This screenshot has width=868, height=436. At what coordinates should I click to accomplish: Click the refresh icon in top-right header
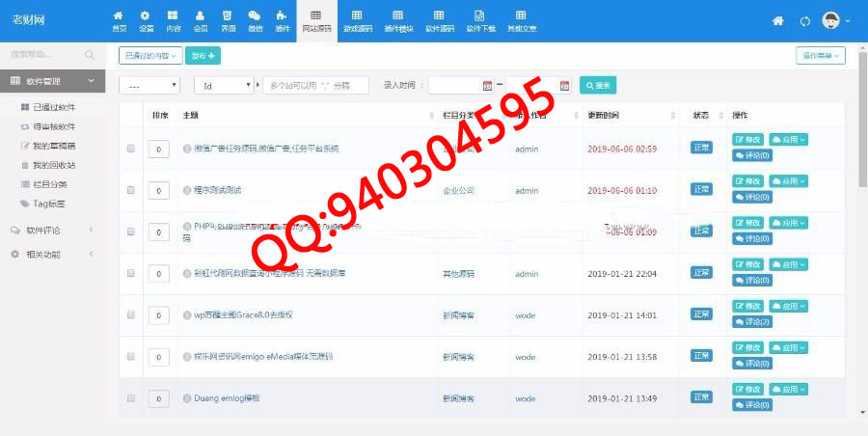pyautogui.click(x=805, y=21)
